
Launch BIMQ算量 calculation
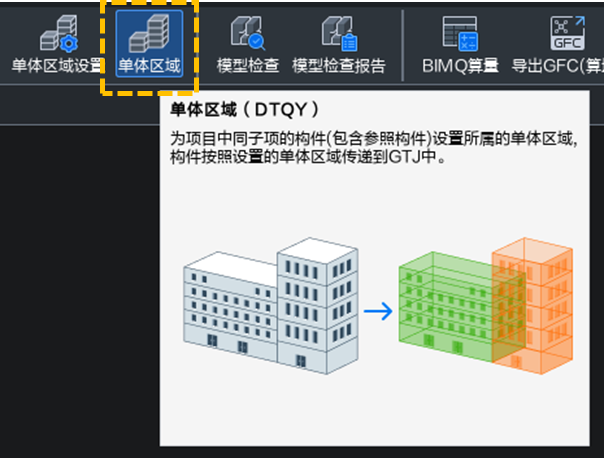[x=460, y=44]
